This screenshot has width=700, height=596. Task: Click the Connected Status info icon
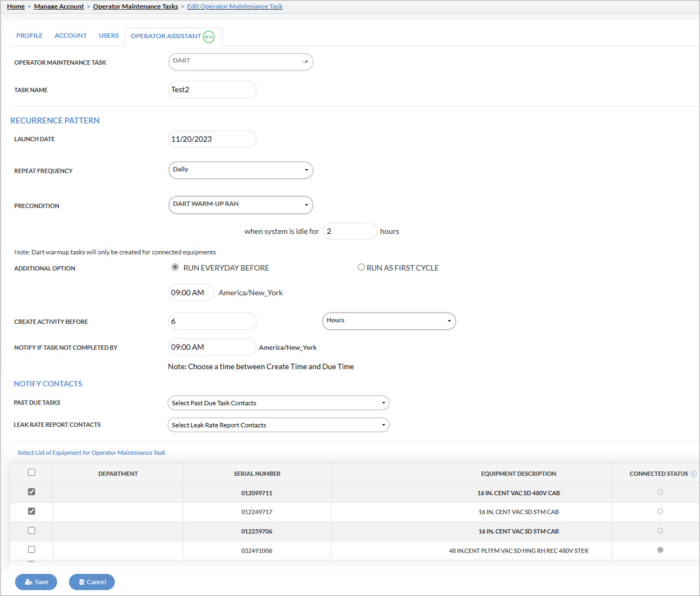(x=694, y=474)
